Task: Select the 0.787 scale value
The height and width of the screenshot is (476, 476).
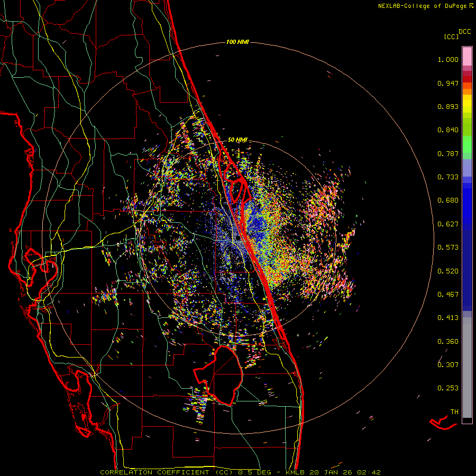Action: [448, 153]
